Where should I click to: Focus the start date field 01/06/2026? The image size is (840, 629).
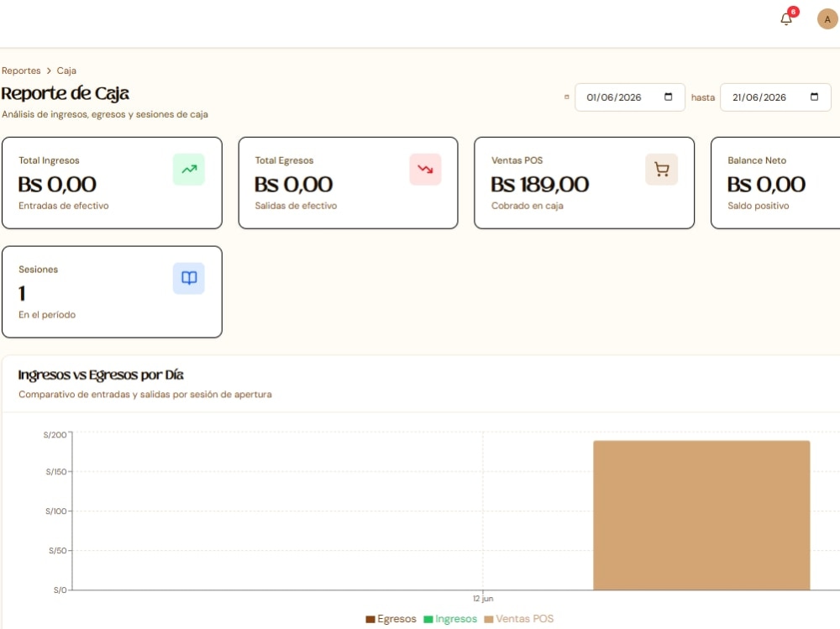click(629, 97)
